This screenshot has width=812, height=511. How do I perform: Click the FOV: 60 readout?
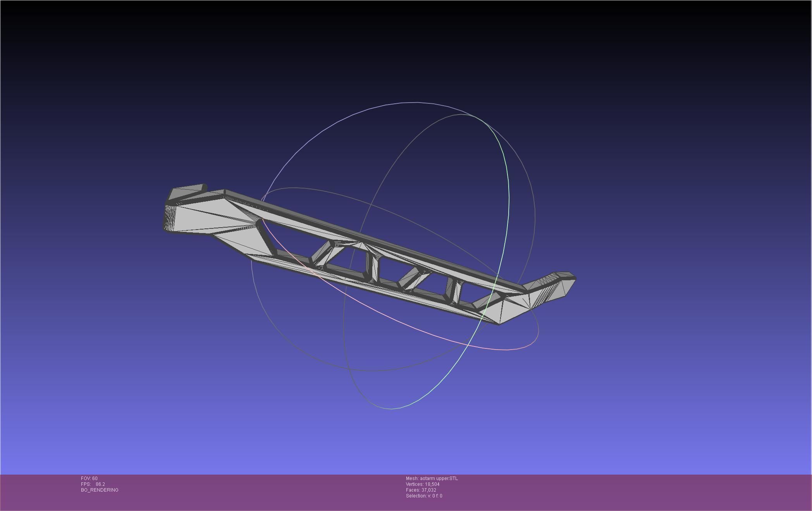[89, 478]
